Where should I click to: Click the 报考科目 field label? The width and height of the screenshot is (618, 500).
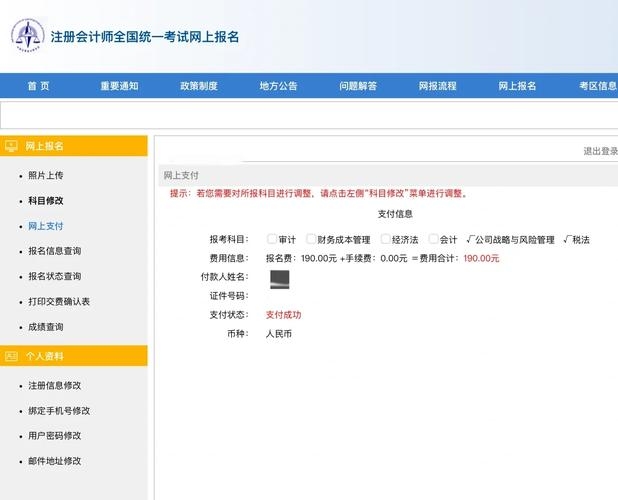[x=229, y=239]
